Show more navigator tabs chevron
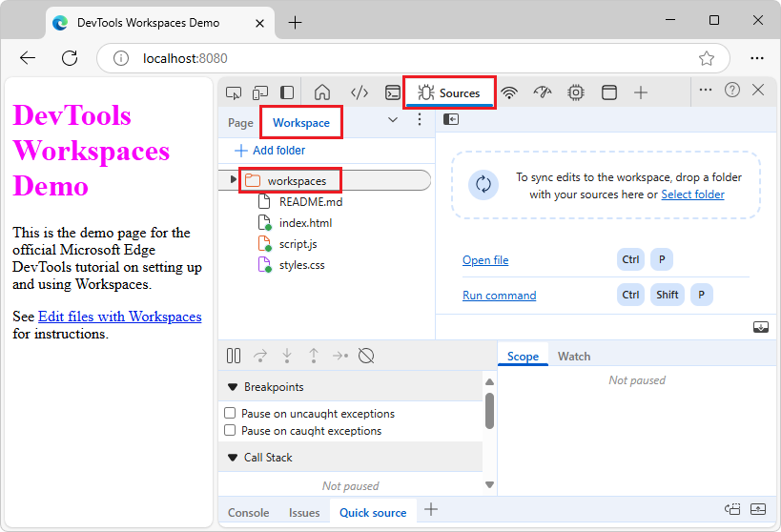The width and height of the screenshot is (781, 532). coord(393,119)
